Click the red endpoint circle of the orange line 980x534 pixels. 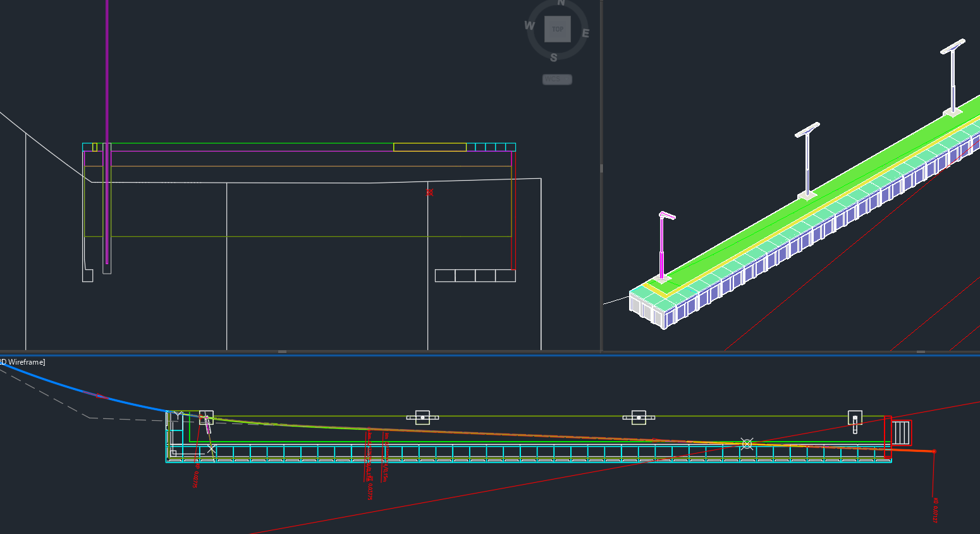click(x=934, y=451)
